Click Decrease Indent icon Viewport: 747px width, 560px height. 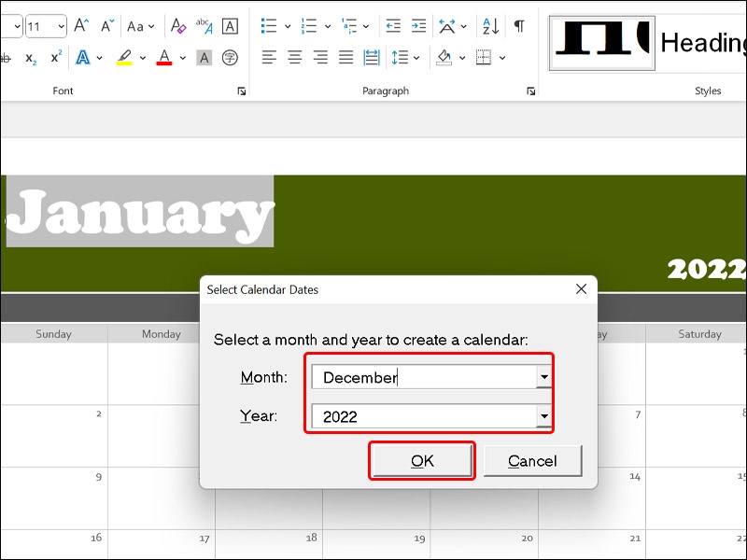tap(393, 26)
